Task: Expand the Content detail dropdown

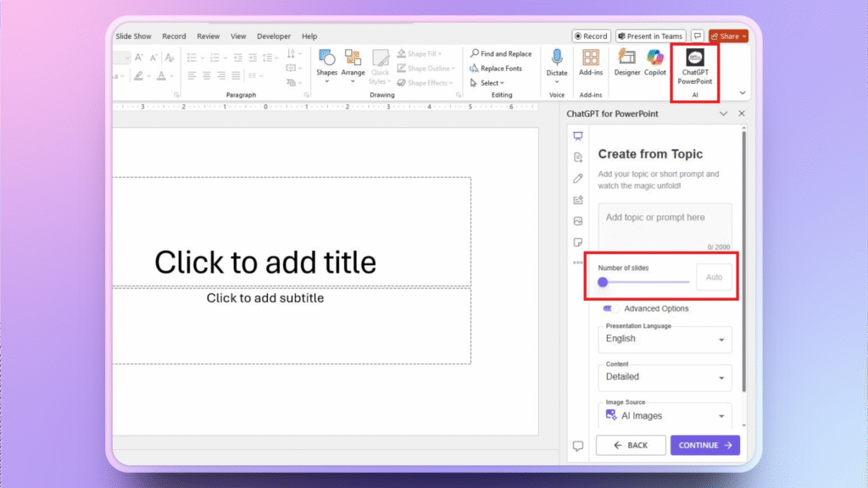Action: (x=665, y=377)
